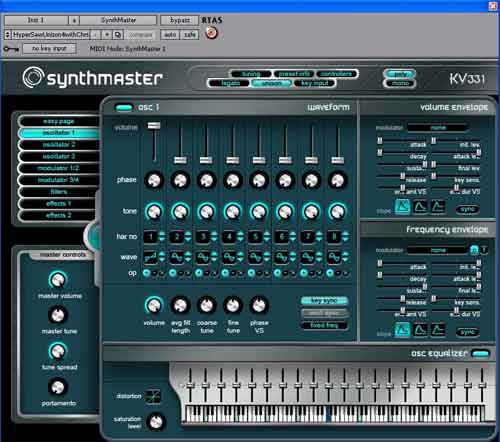Toggle the bypass button
Screen dimensions: 500x442
coord(180,20)
